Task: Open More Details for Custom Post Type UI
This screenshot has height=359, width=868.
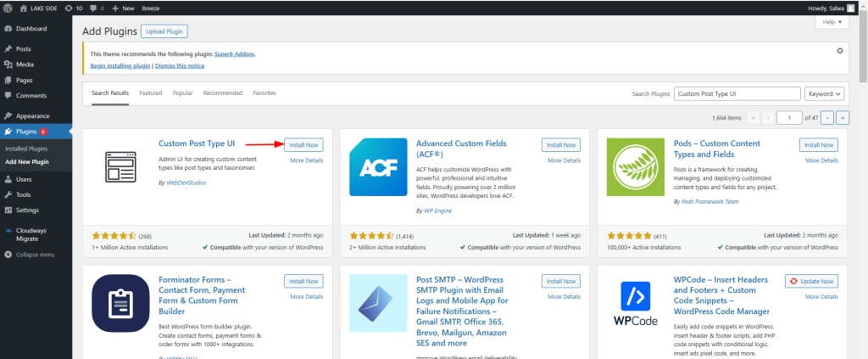Action: click(307, 160)
